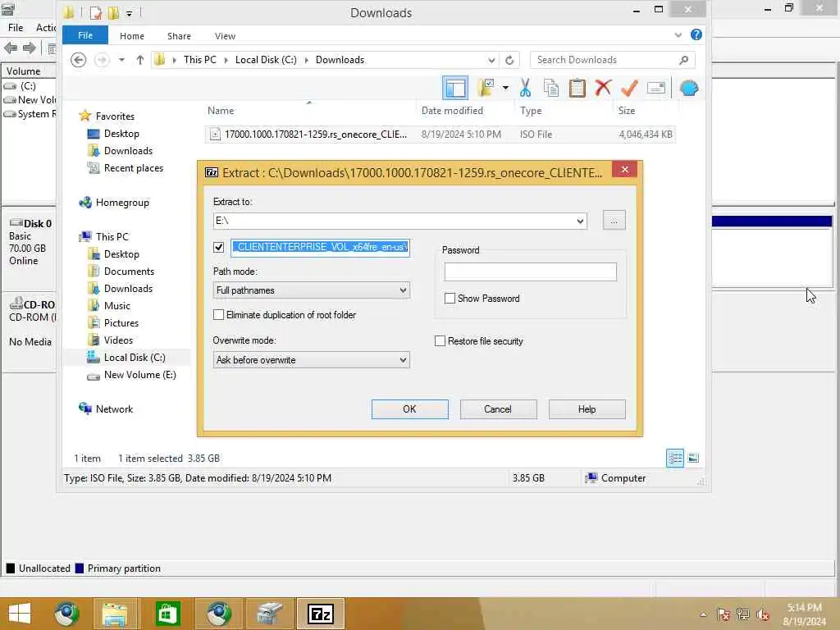Open the File ribbon tab
The height and width of the screenshot is (630, 840).
pos(85,35)
